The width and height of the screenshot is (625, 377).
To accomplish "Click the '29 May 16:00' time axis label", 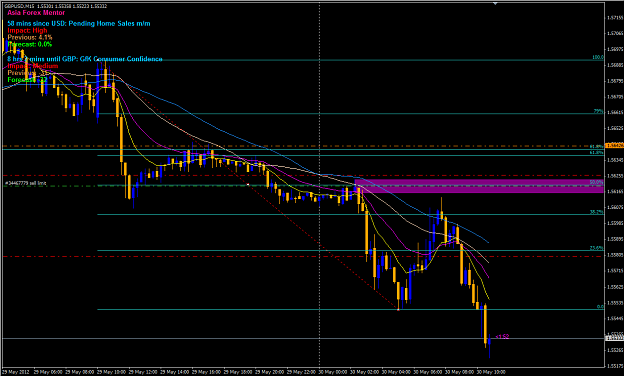I will [206, 371].
